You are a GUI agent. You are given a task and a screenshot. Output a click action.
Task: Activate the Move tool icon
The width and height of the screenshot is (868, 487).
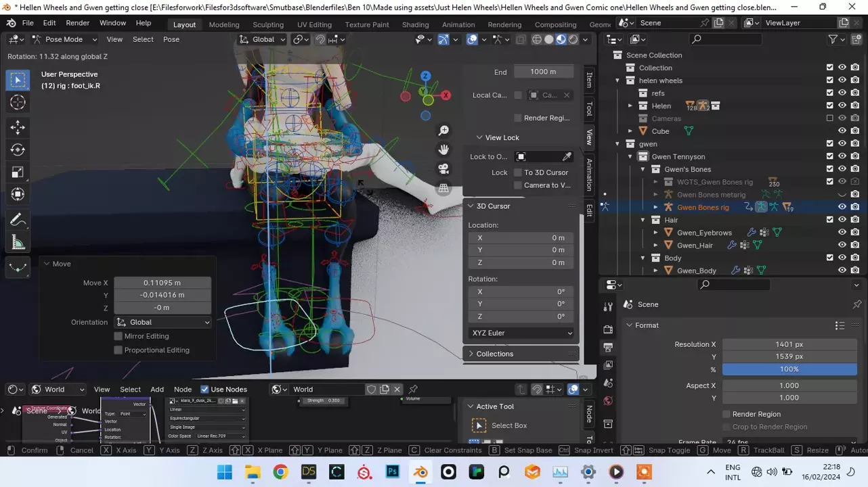pos(18,127)
